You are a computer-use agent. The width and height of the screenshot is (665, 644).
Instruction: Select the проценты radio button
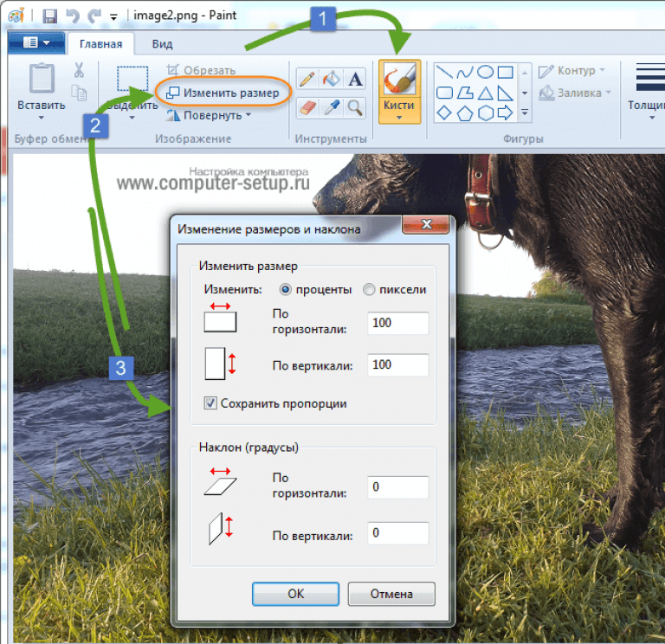(286, 290)
